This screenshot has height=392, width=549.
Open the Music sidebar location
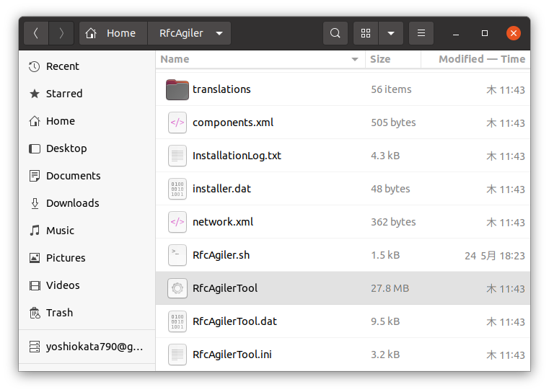tap(60, 231)
